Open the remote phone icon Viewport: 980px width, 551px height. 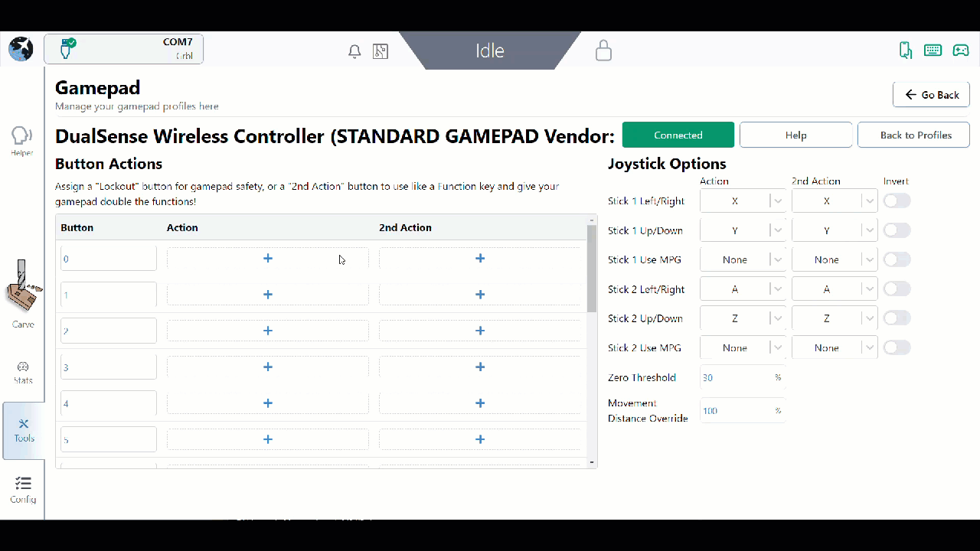[x=905, y=51]
